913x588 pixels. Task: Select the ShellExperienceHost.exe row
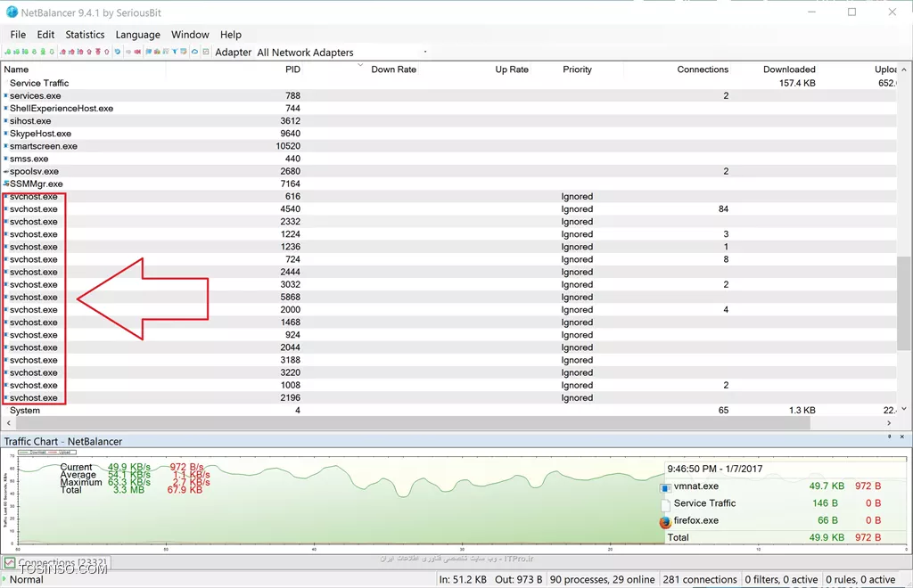click(x=448, y=108)
